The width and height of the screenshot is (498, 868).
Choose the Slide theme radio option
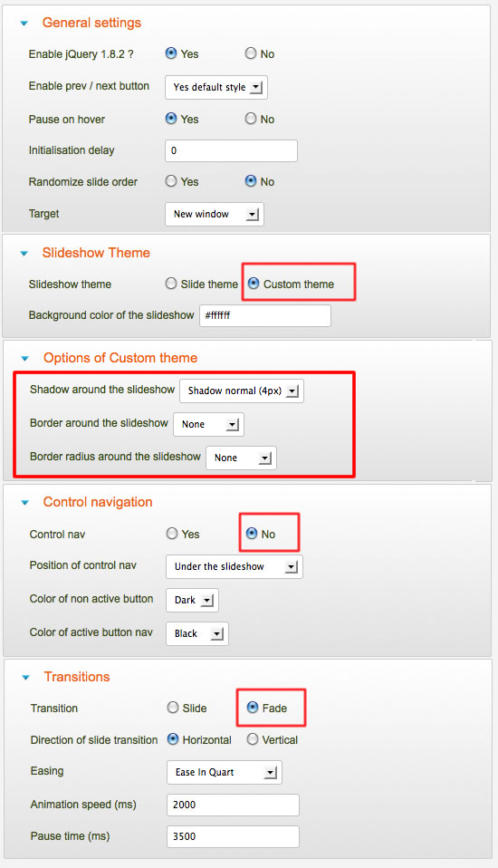171,284
